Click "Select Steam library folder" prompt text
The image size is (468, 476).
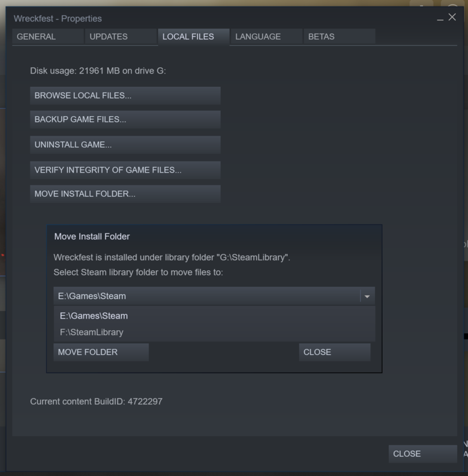138,272
